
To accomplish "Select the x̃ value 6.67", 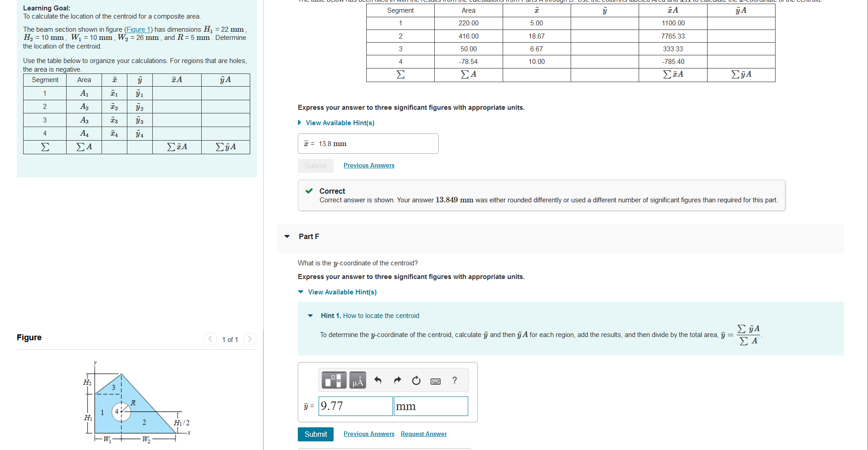I will pyautogui.click(x=537, y=49).
